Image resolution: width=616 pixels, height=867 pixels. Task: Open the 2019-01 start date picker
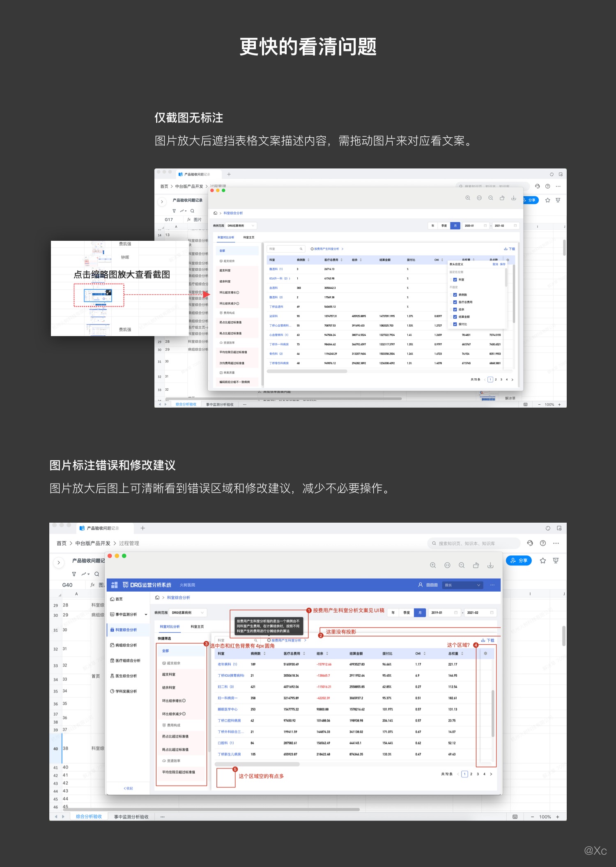tap(444, 613)
